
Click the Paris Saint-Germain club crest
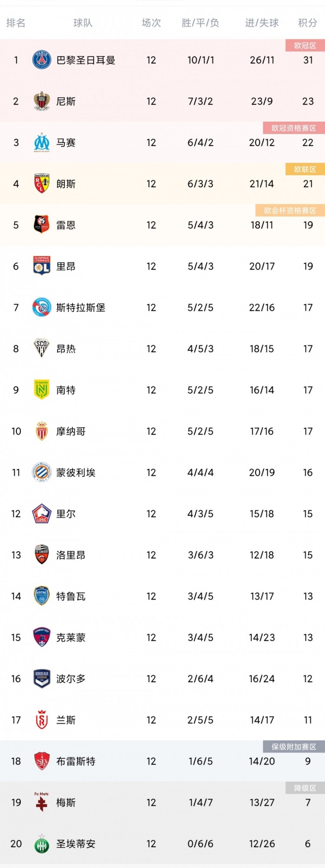tap(42, 60)
